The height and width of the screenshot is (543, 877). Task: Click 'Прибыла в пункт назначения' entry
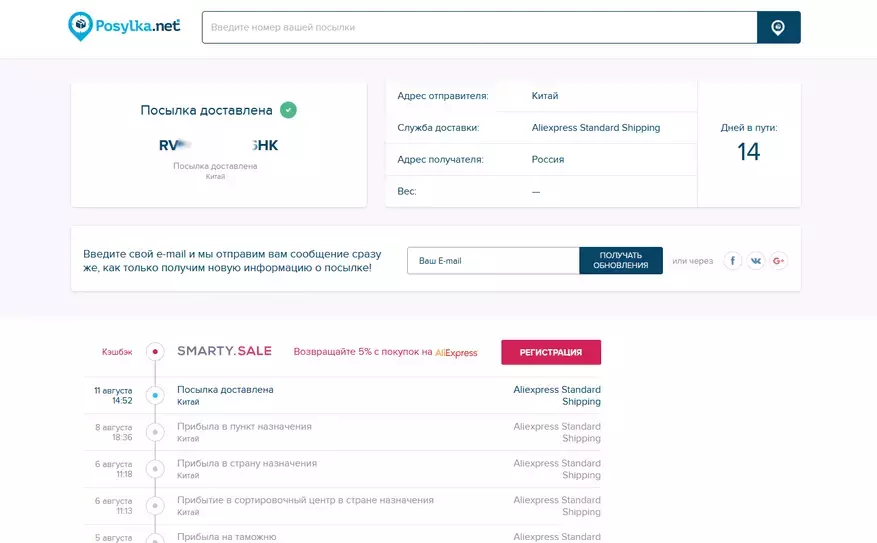(x=244, y=427)
